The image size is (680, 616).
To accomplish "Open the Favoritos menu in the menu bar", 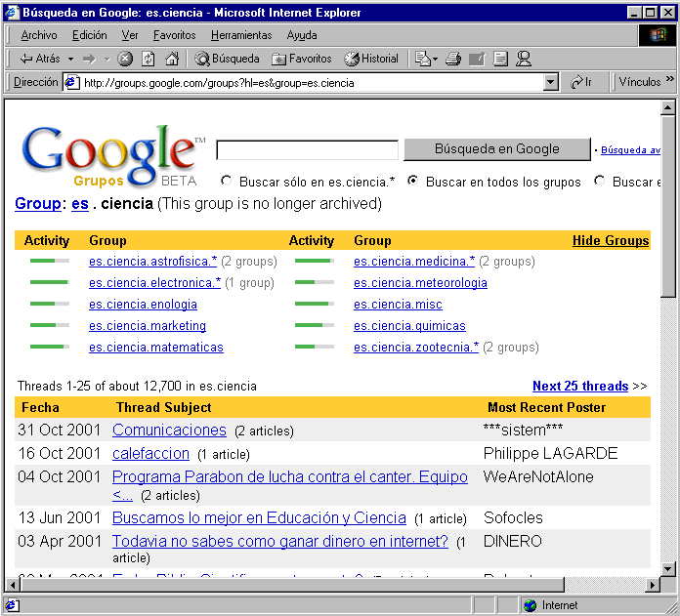I will tap(174, 35).
